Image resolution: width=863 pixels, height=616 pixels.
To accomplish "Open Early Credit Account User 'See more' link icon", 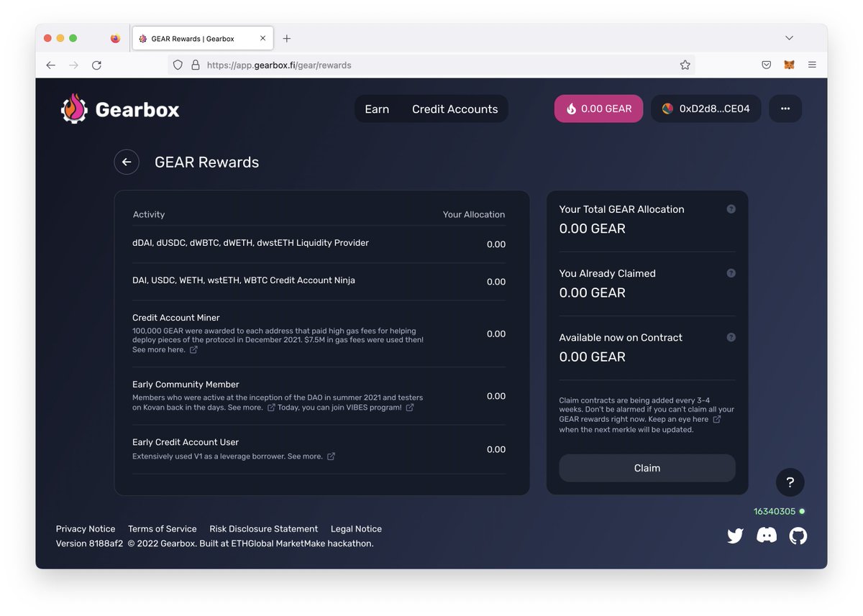I will [x=331, y=456].
